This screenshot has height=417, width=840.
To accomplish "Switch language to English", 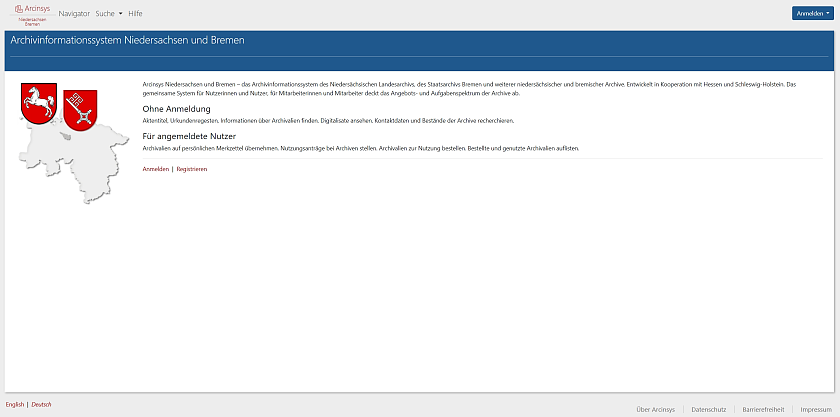I will (x=15, y=405).
